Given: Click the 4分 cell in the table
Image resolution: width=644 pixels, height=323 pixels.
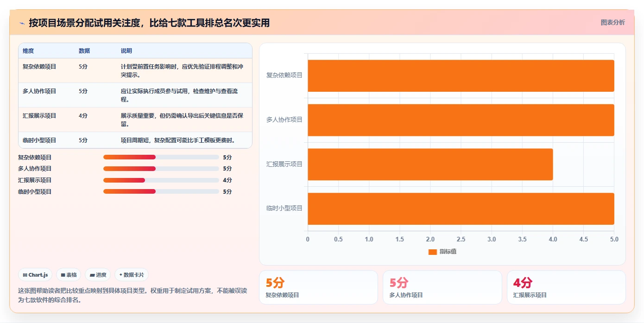Looking at the screenshot, I should pyautogui.click(x=83, y=116).
